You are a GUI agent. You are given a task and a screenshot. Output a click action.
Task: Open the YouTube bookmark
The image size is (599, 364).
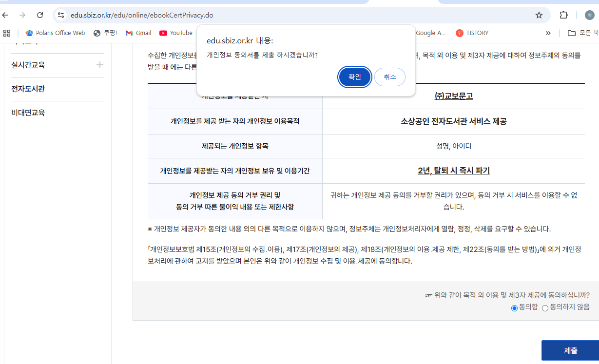[175, 33]
